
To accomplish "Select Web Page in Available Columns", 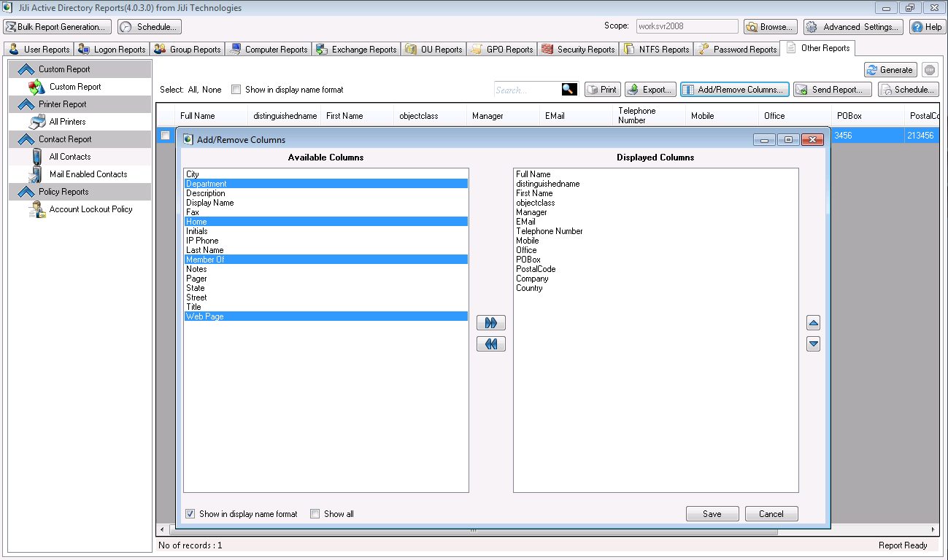I will tap(326, 316).
